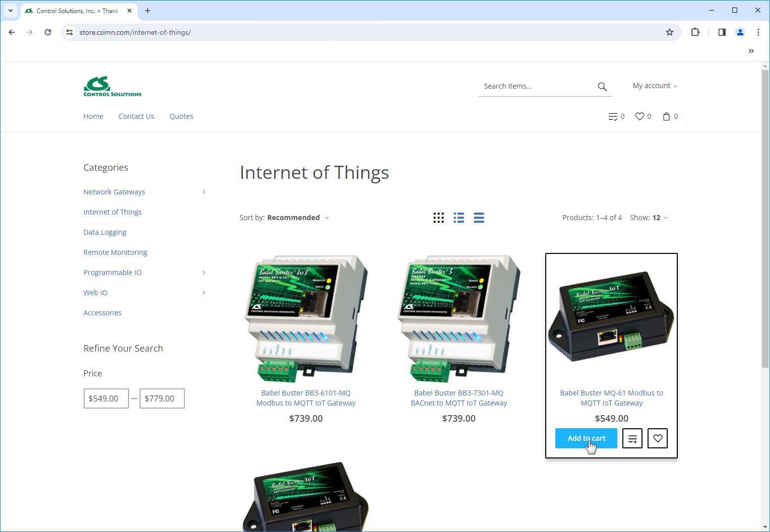
Task: Switch to compact list view
Action: point(479,218)
